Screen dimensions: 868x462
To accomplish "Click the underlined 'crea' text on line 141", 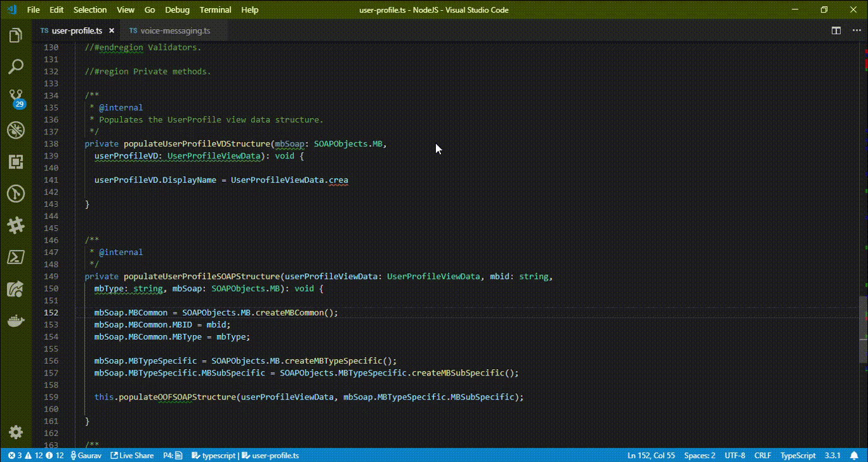I will (x=338, y=180).
